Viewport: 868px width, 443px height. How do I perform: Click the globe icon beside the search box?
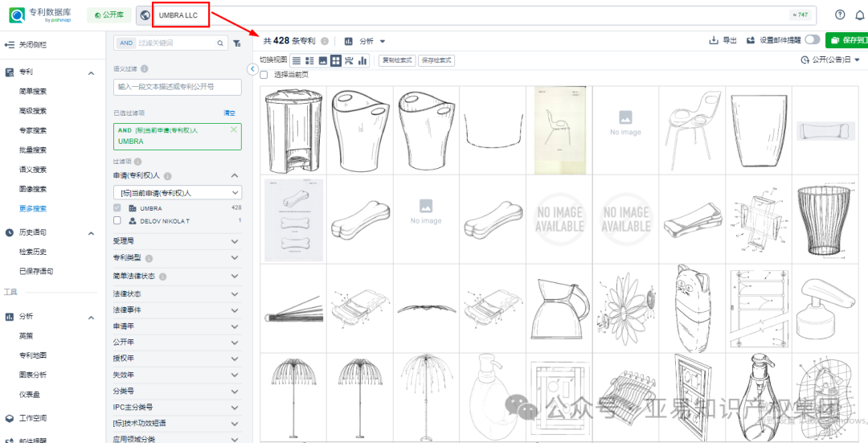pyautogui.click(x=145, y=15)
